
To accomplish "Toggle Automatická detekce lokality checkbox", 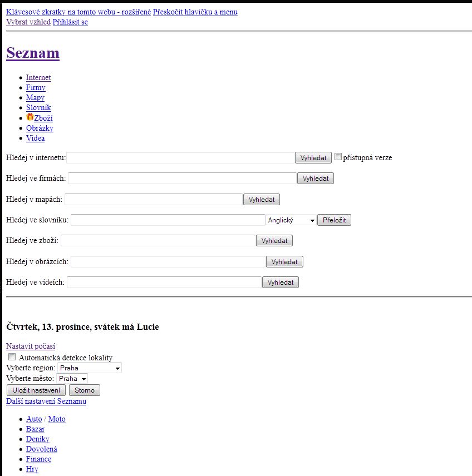I will click(12, 356).
